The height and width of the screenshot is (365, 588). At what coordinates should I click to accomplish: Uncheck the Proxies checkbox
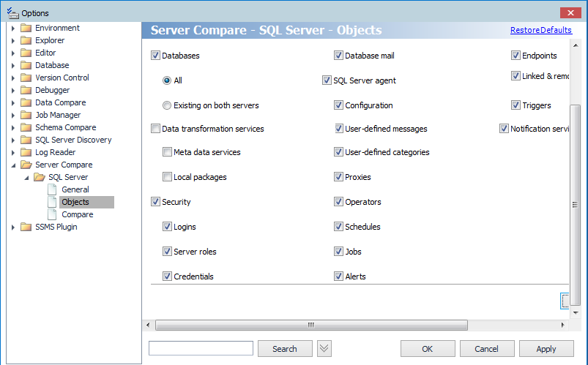coord(338,177)
